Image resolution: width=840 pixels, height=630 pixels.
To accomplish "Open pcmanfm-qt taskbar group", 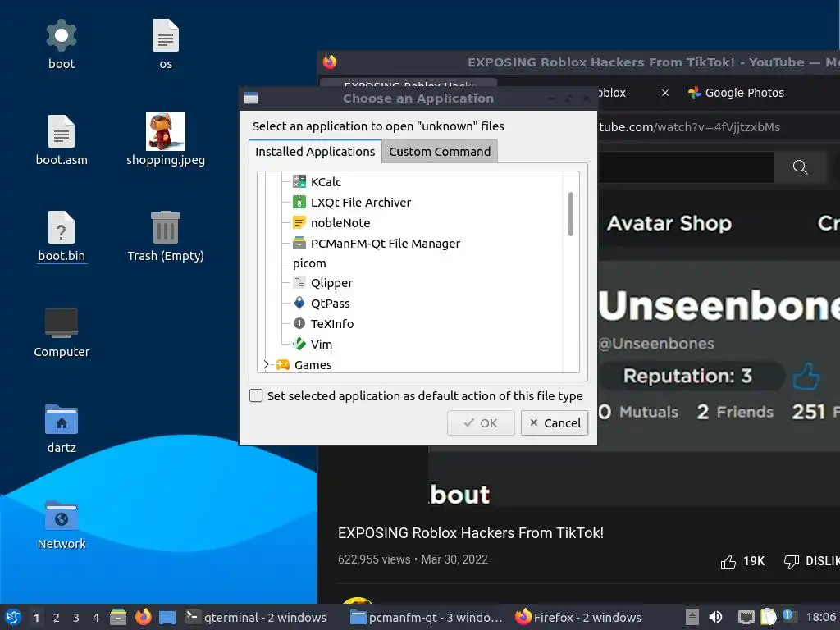I will (427, 618).
